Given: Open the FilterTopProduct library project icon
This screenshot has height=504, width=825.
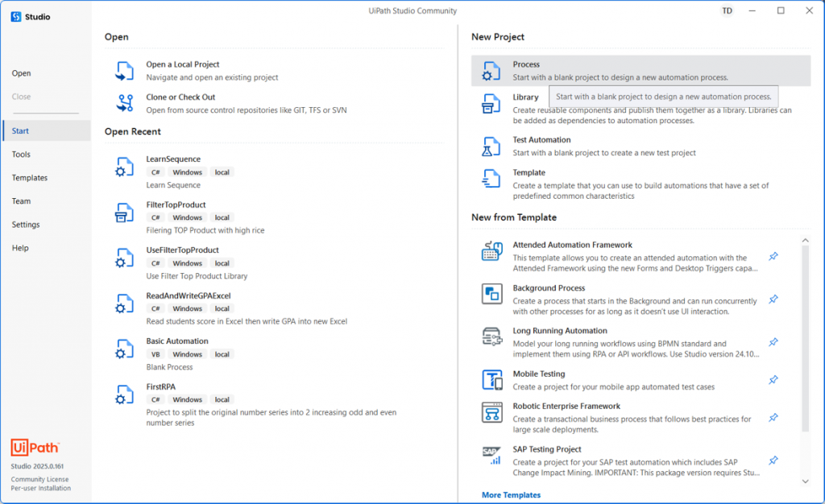Looking at the screenshot, I should 125,213.
